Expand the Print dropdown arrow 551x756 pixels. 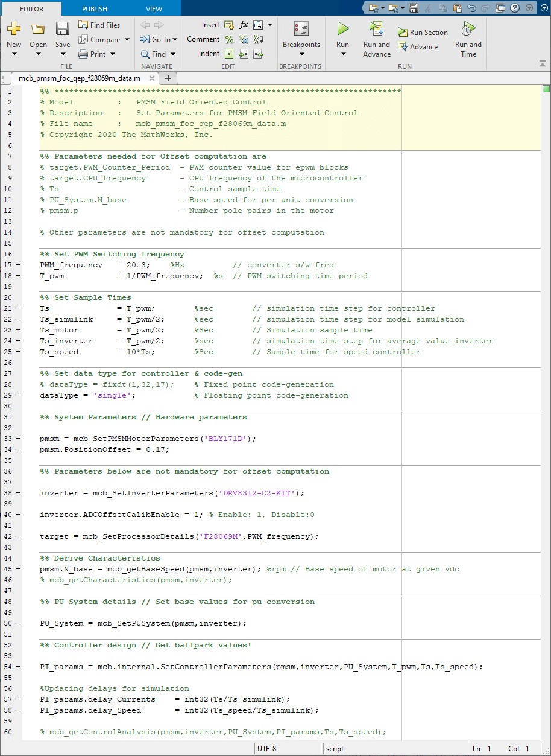[113, 54]
